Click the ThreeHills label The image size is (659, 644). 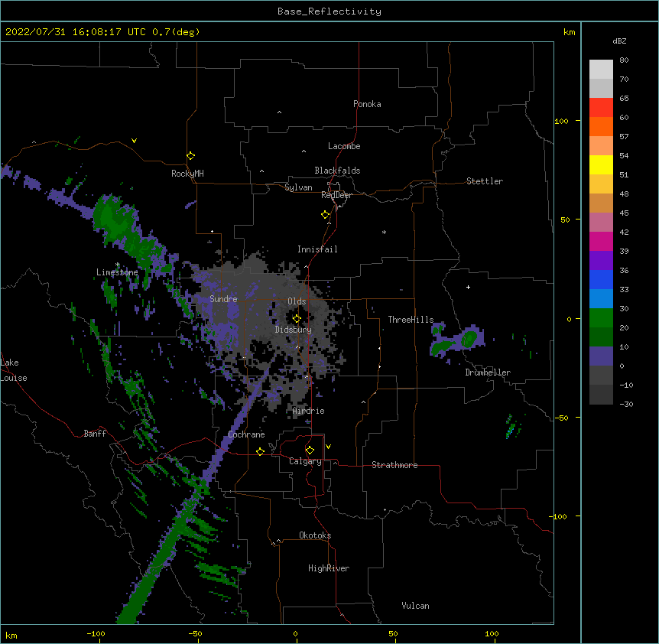click(411, 320)
